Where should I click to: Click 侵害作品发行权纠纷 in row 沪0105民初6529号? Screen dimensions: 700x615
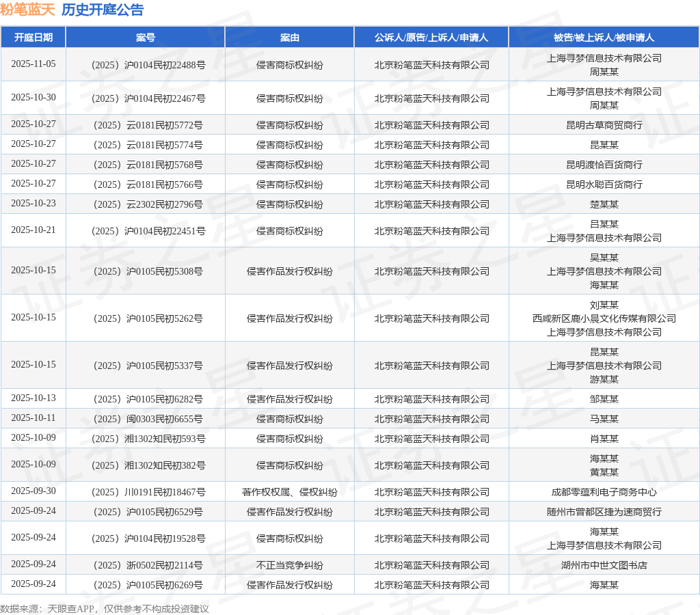(x=290, y=512)
